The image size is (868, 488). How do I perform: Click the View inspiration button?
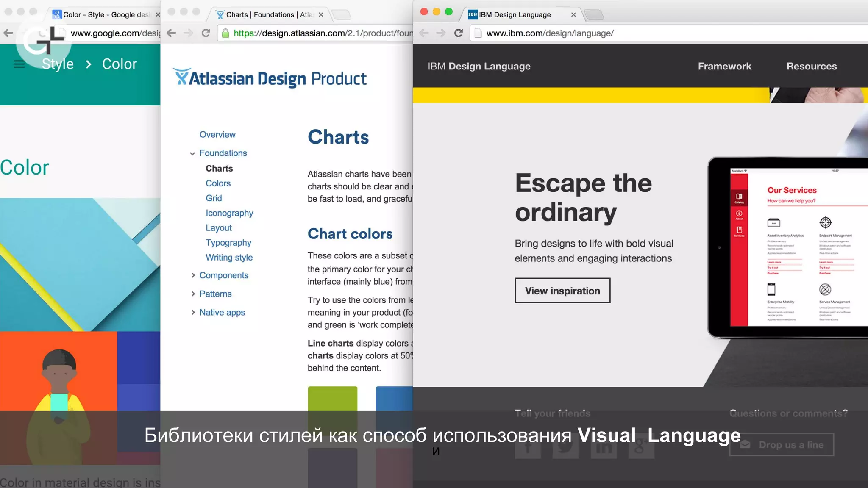point(562,291)
